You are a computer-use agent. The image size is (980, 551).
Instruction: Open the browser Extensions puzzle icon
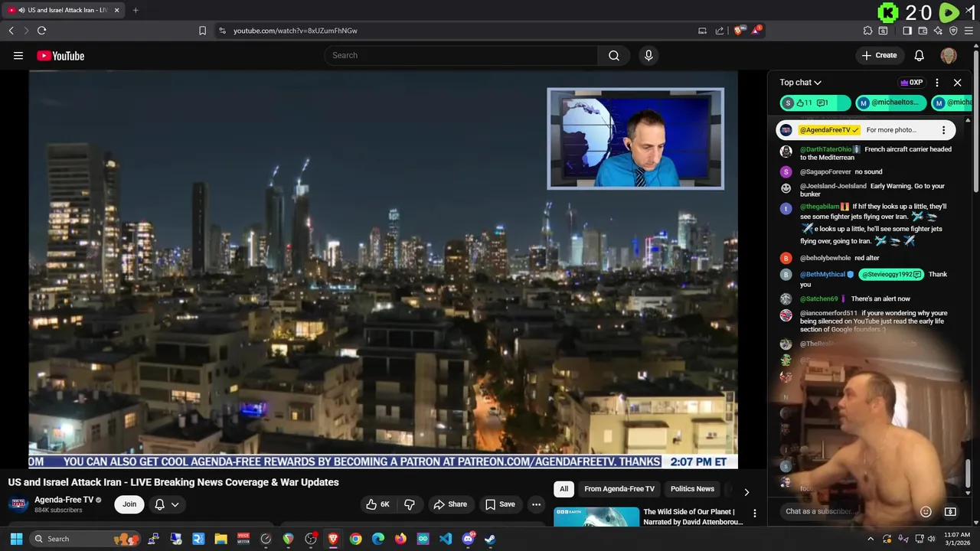(867, 31)
